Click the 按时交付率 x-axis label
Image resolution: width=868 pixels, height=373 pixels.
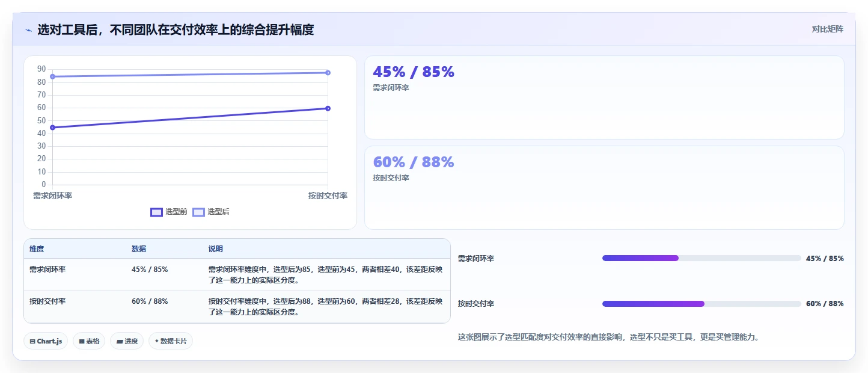coord(328,196)
